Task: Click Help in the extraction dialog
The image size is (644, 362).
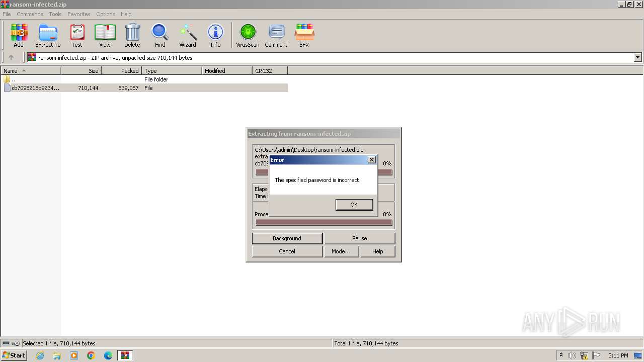Action: point(378,251)
